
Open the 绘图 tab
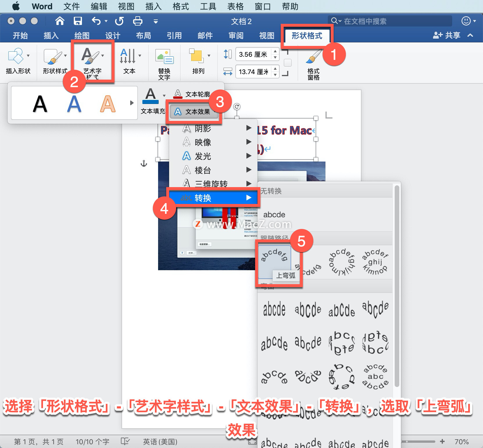pos(82,35)
